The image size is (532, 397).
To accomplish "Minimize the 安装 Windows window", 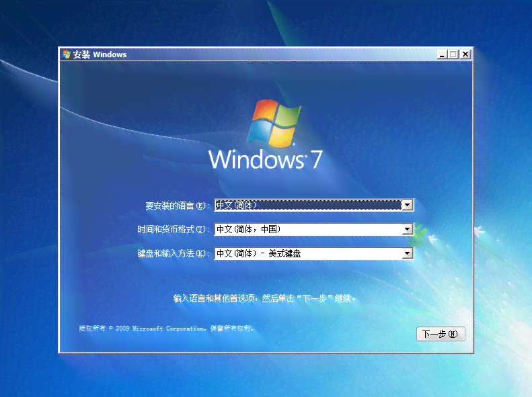I will 442,54.
